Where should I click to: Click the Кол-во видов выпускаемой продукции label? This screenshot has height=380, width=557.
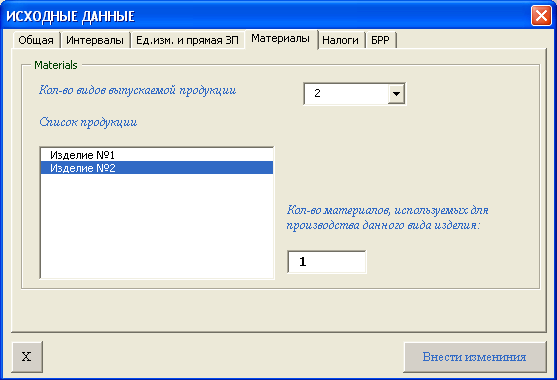(x=137, y=91)
